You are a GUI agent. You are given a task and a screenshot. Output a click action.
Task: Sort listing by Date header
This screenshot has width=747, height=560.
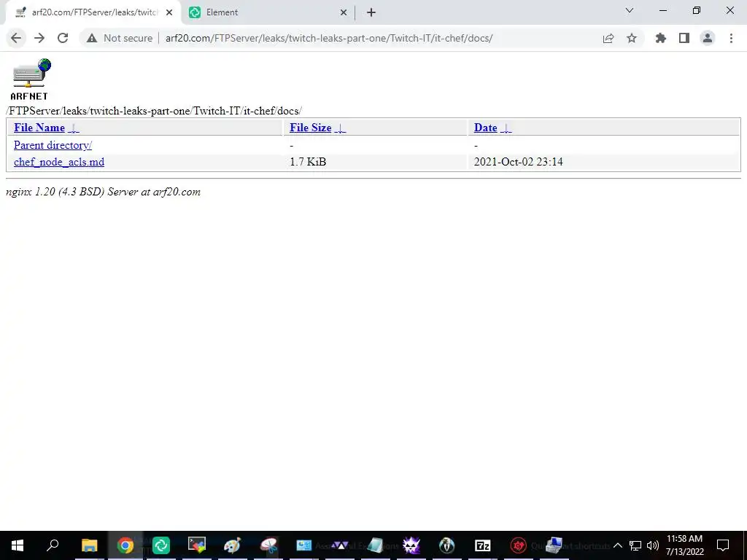485,128
